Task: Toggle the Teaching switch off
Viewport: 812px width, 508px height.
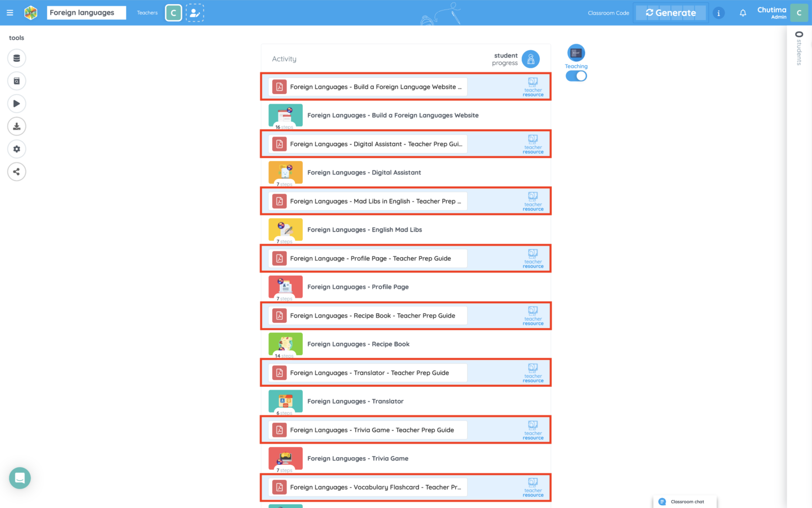Action: (576, 76)
